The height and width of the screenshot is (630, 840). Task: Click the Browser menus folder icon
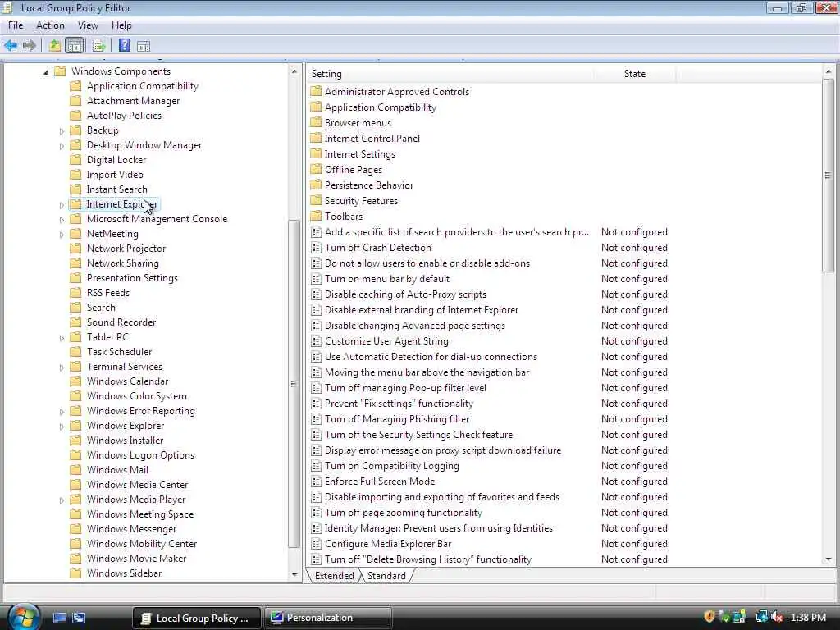point(316,123)
